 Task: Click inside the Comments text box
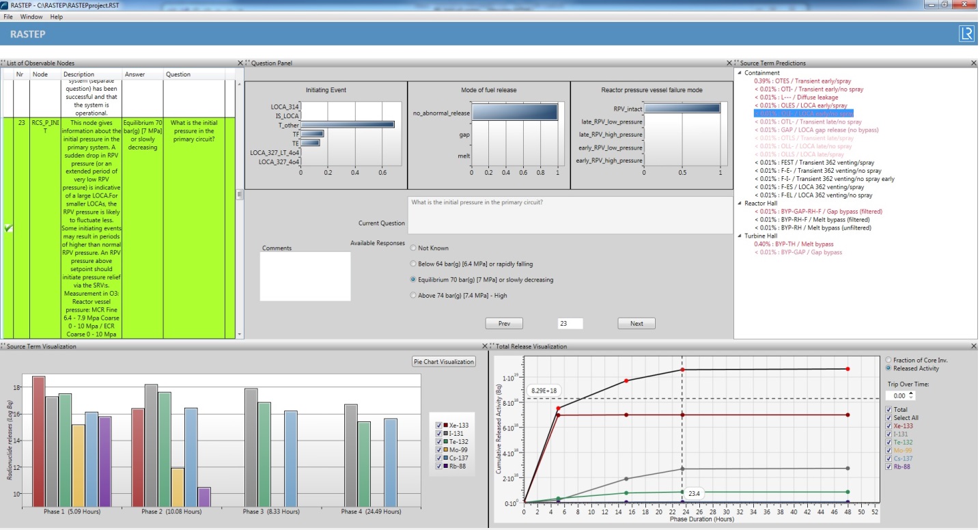coord(305,277)
